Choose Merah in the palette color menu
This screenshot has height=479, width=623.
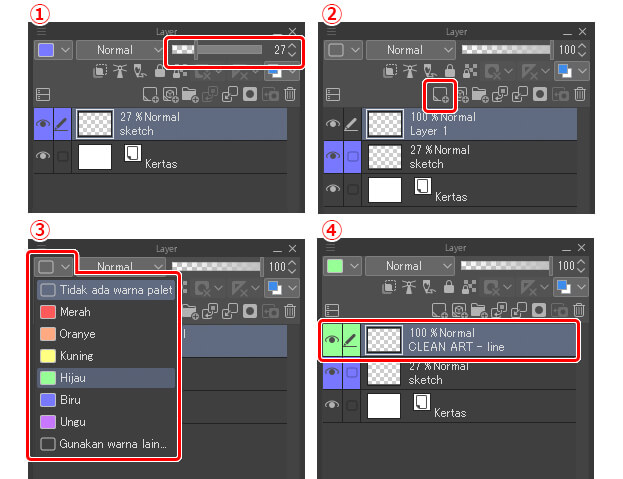(106, 312)
